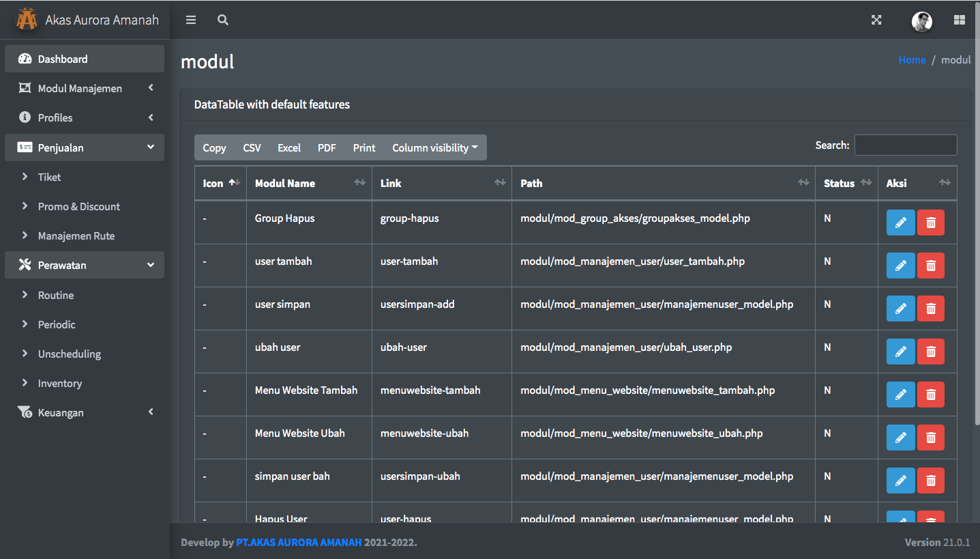Click the Search input field
980x559 pixels.
(x=905, y=145)
